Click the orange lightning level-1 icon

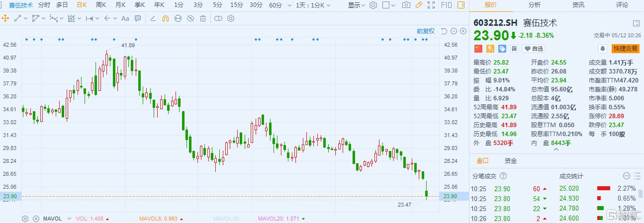point(490,49)
